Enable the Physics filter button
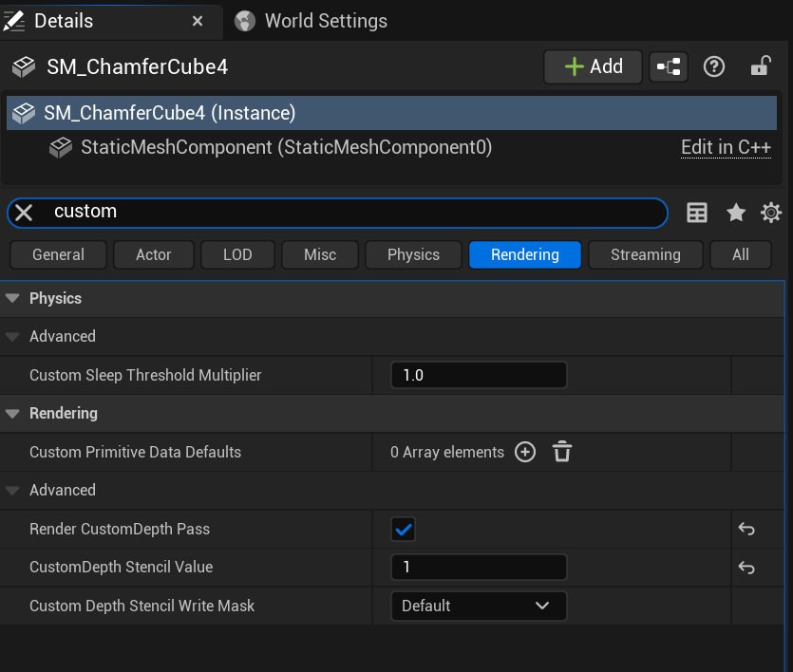The height and width of the screenshot is (672, 793). [413, 254]
